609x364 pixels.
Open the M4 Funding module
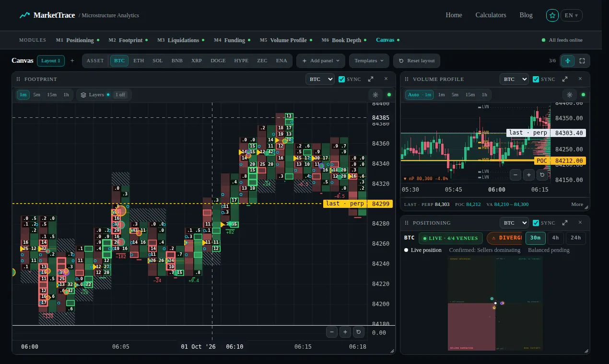point(233,40)
